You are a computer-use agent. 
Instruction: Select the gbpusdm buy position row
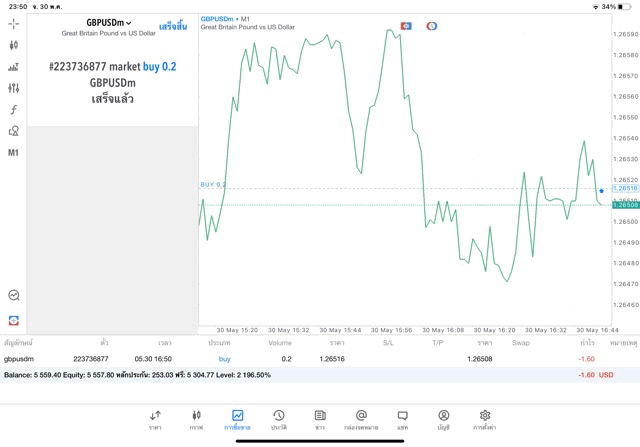pyautogui.click(x=300, y=358)
